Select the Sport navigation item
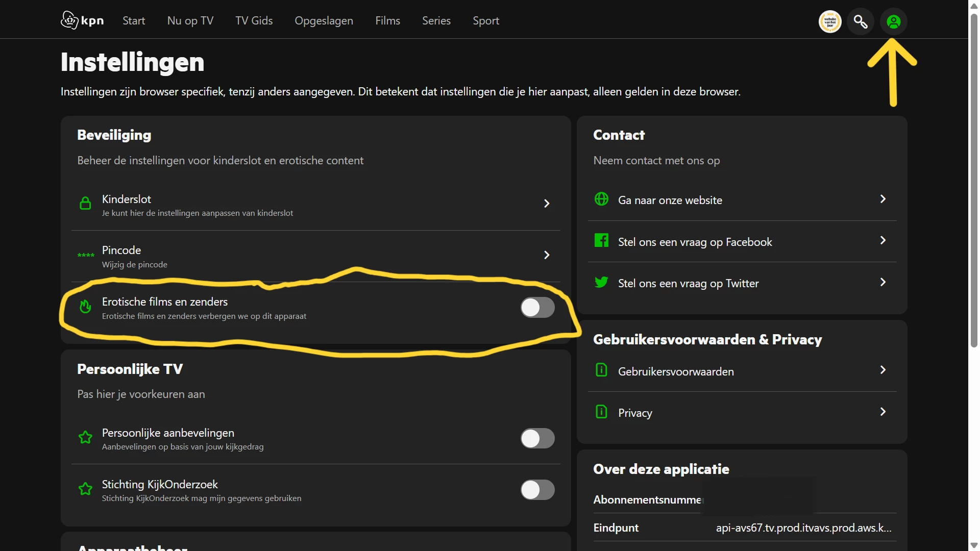The height and width of the screenshot is (551, 980). click(x=485, y=21)
